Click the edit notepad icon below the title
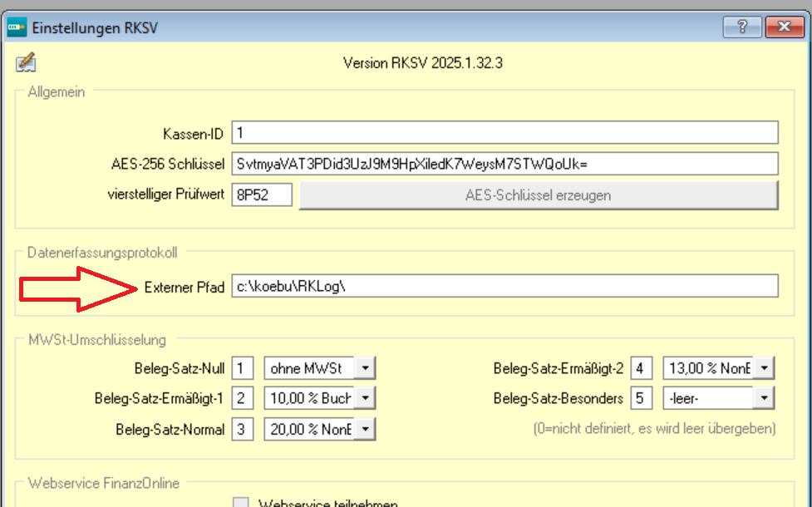 [x=26, y=62]
